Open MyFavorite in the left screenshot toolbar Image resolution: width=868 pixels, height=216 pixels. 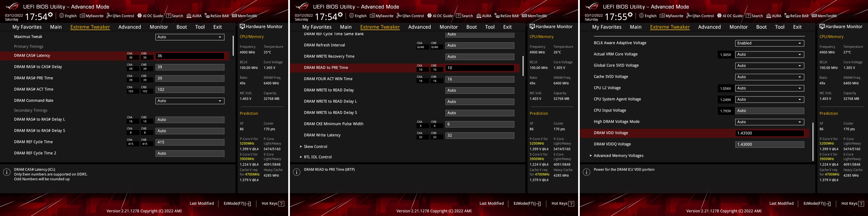92,16
